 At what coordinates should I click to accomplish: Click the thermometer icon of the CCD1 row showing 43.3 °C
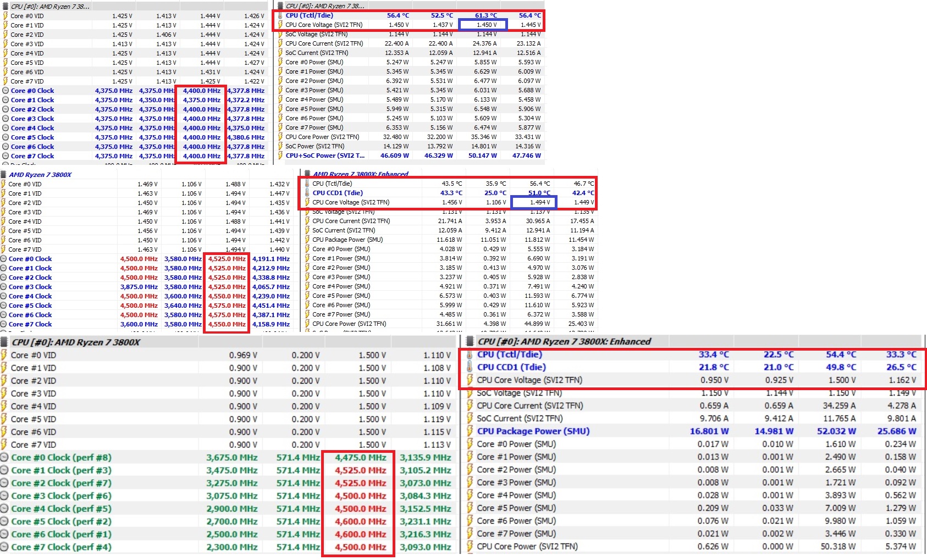pos(307,193)
